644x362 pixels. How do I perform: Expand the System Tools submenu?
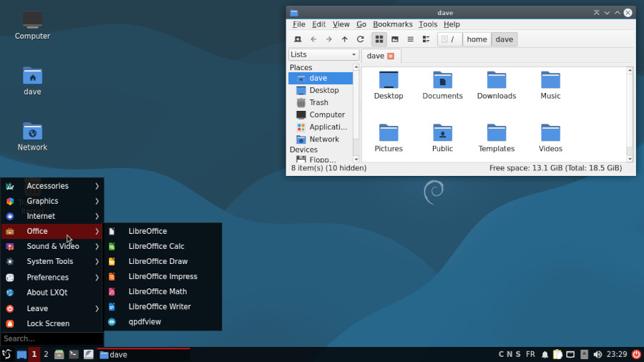pyautogui.click(x=52, y=261)
